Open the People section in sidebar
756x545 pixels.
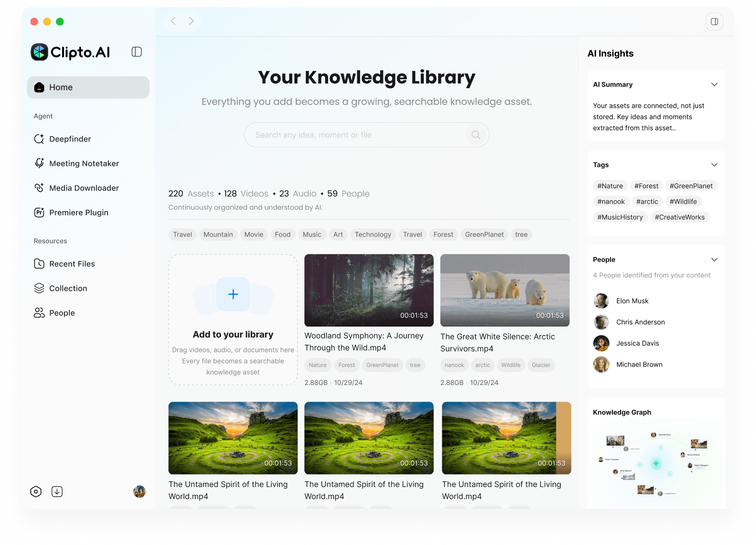click(x=62, y=313)
